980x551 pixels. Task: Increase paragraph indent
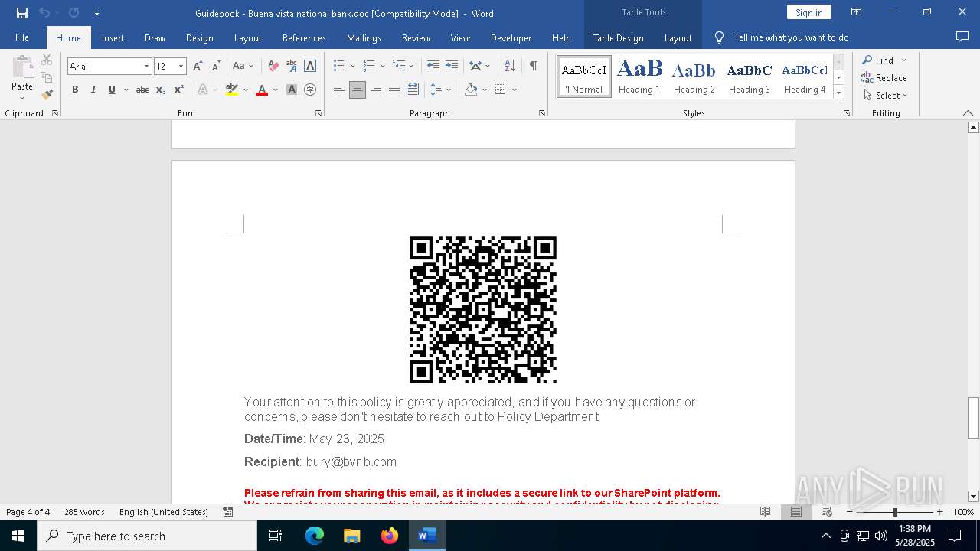pyautogui.click(x=452, y=66)
